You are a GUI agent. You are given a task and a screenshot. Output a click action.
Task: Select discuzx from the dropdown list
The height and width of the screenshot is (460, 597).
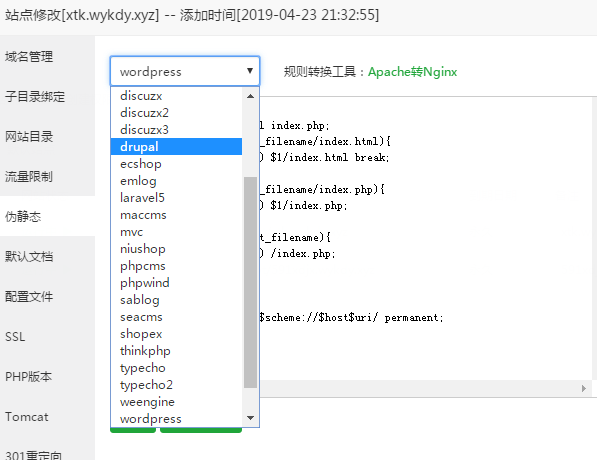tap(176, 96)
